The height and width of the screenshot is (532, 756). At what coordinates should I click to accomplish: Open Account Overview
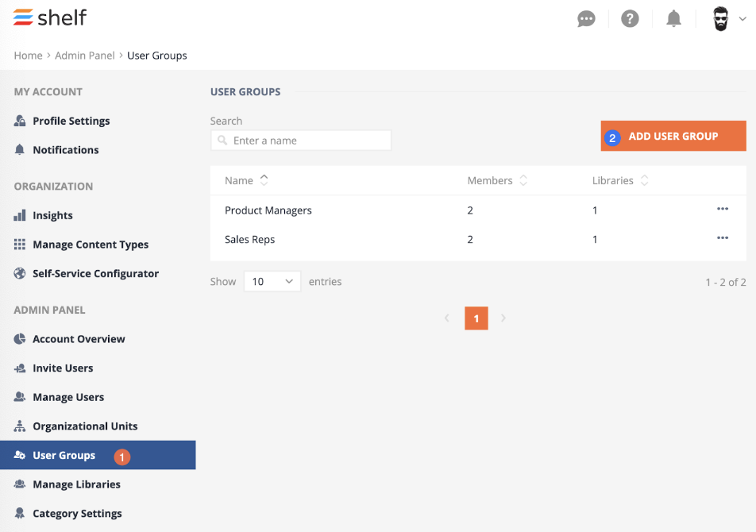tap(79, 339)
